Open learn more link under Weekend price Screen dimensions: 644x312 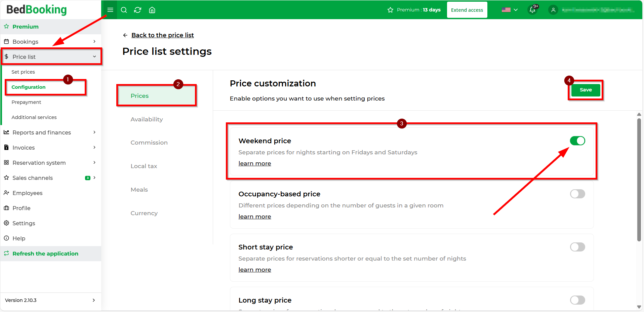(x=255, y=163)
